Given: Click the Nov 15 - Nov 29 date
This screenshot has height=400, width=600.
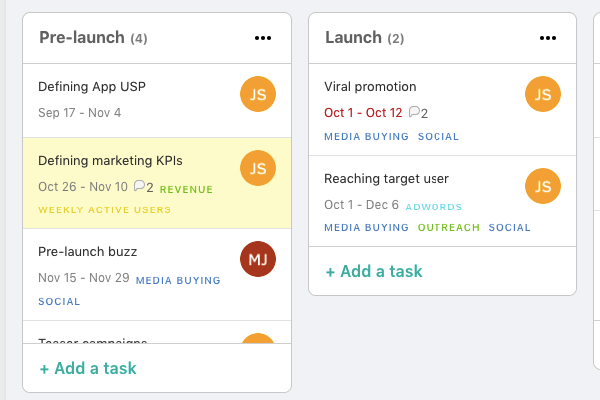Looking at the screenshot, I should pyautogui.click(x=84, y=278).
